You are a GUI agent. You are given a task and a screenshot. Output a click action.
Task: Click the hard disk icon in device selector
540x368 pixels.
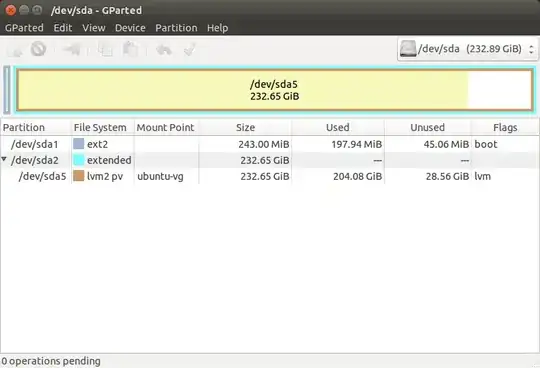pos(408,49)
